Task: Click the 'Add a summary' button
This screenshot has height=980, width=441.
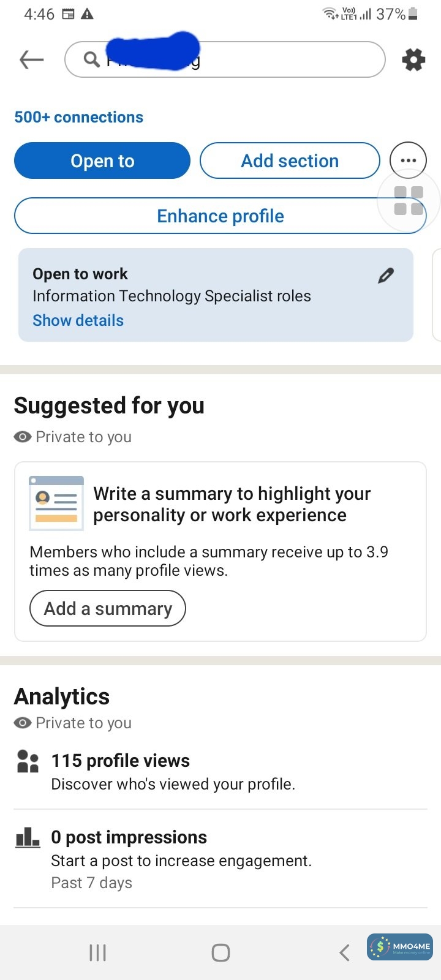Action: 108,608
